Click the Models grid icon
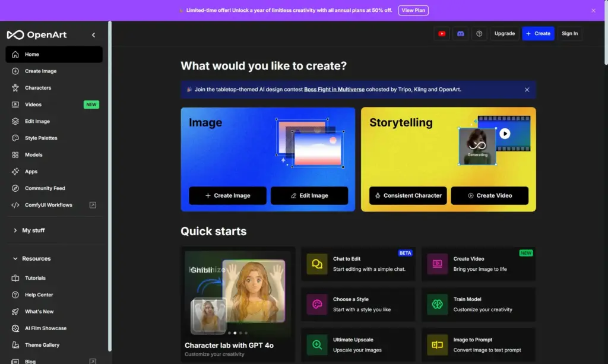 coord(15,154)
